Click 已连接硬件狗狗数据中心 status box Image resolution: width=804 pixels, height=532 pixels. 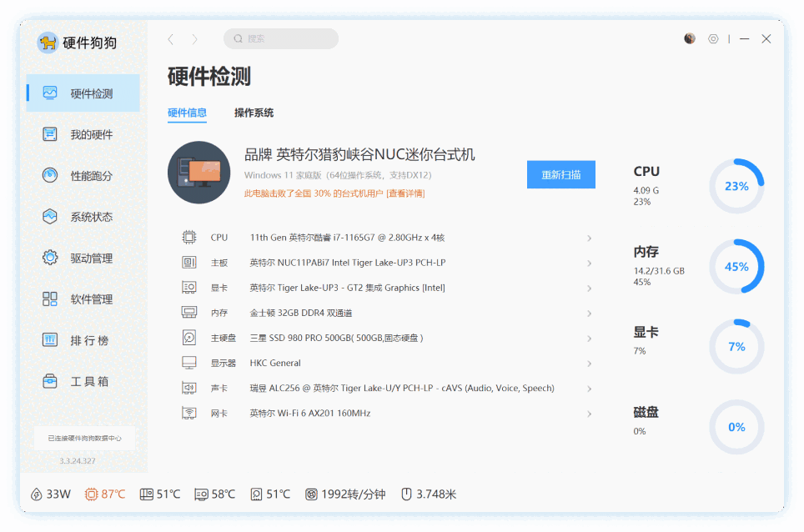pyautogui.click(x=84, y=439)
